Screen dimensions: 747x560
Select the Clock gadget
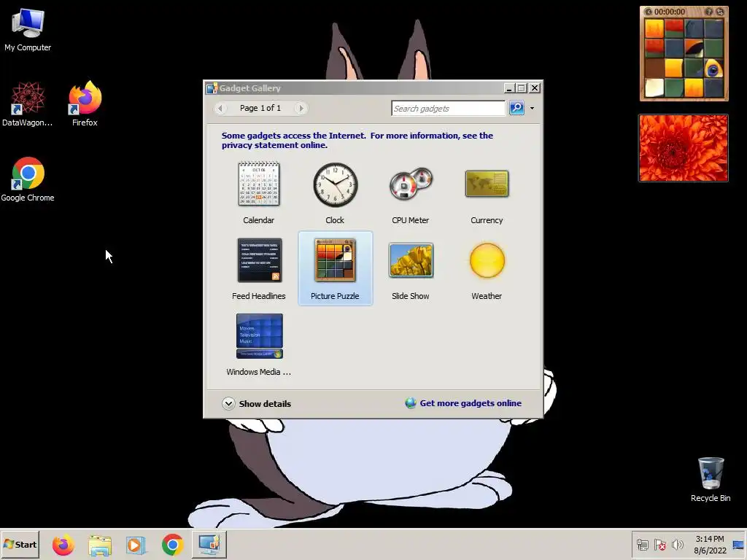(x=335, y=192)
